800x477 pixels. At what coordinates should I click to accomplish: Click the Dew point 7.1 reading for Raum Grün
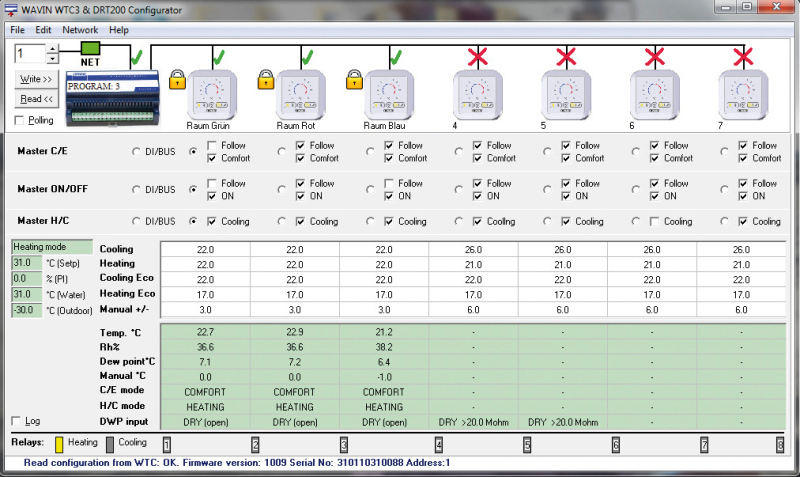click(206, 362)
